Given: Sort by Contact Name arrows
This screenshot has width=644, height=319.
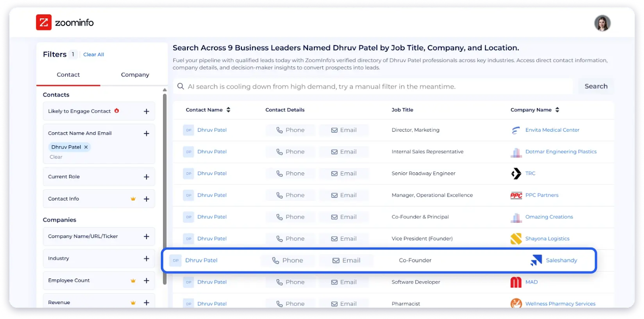Looking at the screenshot, I should 228,110.
